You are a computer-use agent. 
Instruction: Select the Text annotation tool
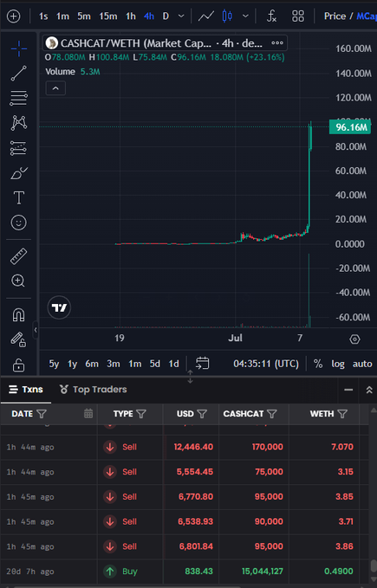point(18,197)
